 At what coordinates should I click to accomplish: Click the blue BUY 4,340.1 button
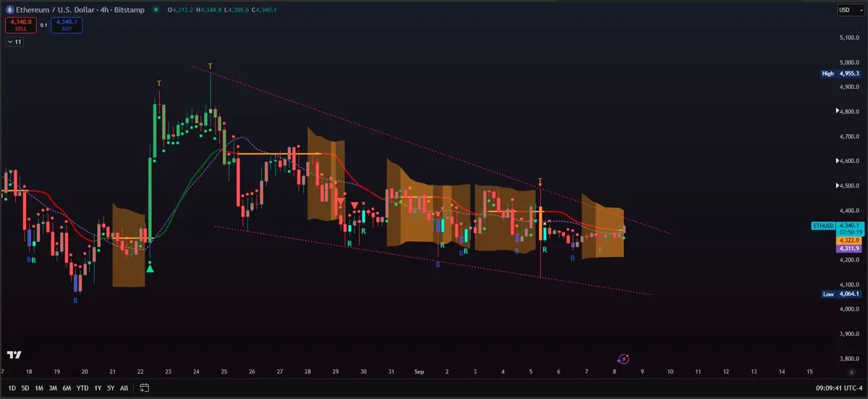pyautogui.click(x=67, y=25)
